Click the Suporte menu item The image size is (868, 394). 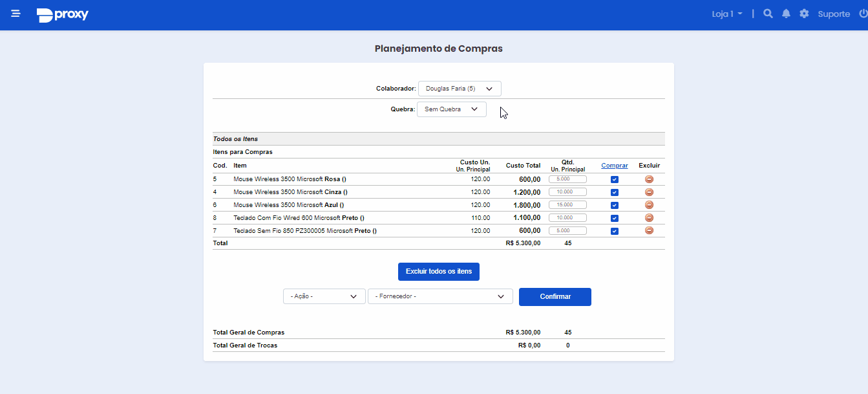pos(834,14)
